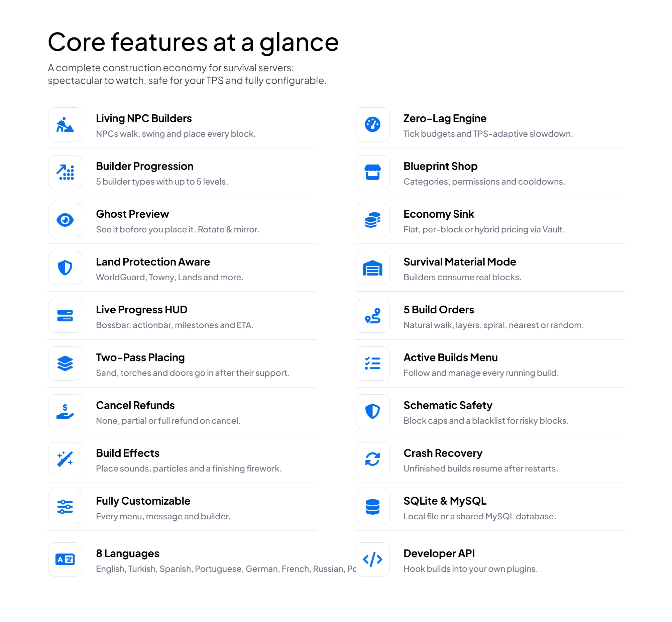Select the 'Living NPC Builders' title

[144, 118]
